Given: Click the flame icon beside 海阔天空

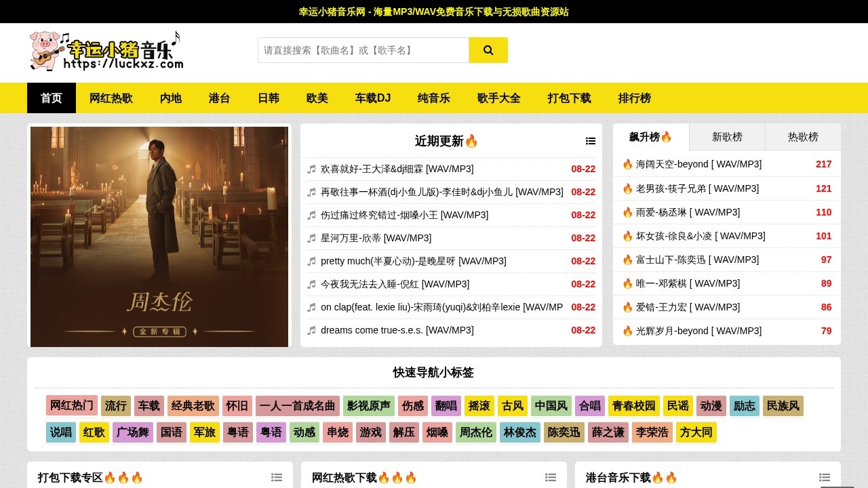Looking at the screenshot, I should point(627,164).
